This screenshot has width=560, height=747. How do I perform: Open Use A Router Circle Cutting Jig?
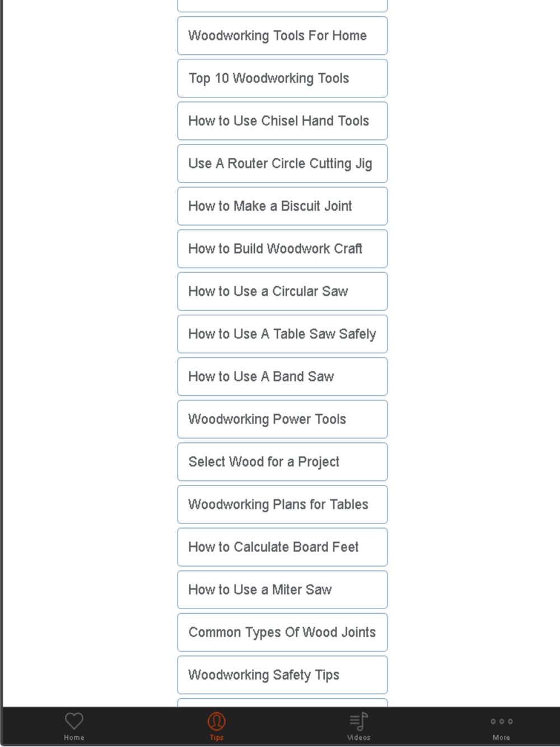coord(282,164)
